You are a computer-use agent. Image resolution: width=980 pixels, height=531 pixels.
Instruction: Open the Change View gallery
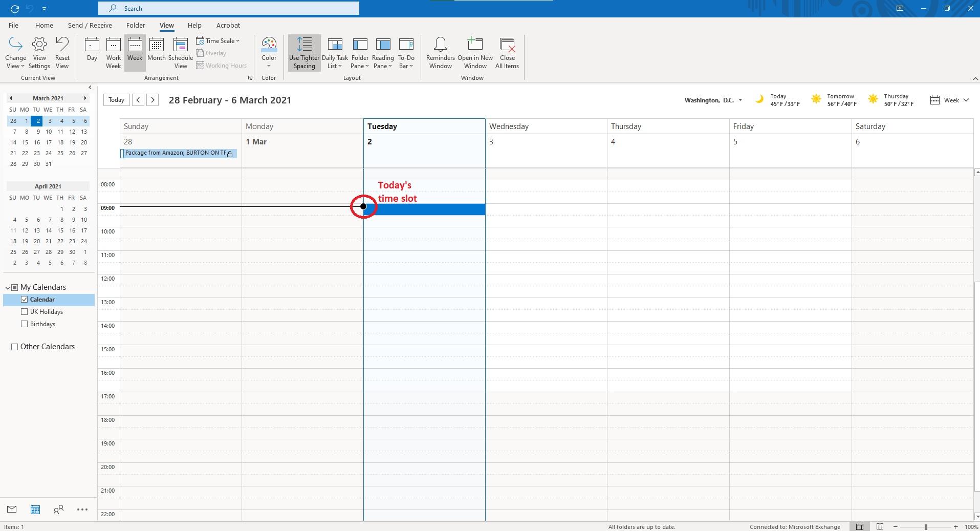[15, 53]
